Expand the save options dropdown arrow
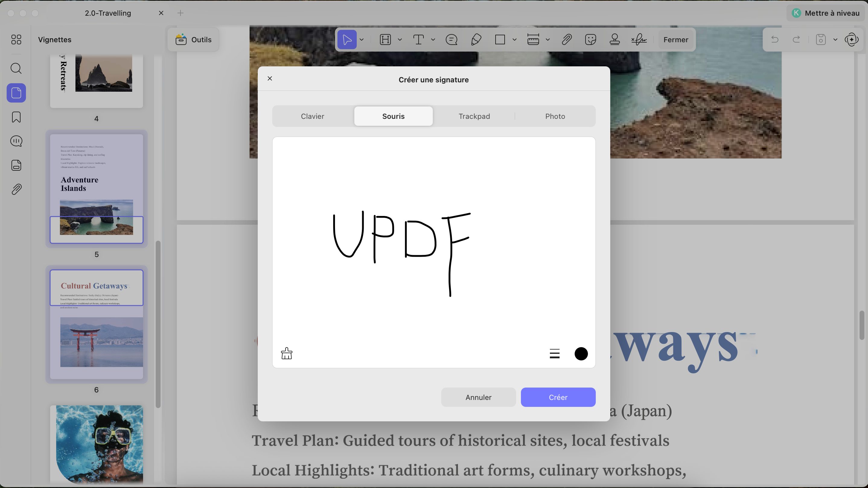 pos(835,40)
